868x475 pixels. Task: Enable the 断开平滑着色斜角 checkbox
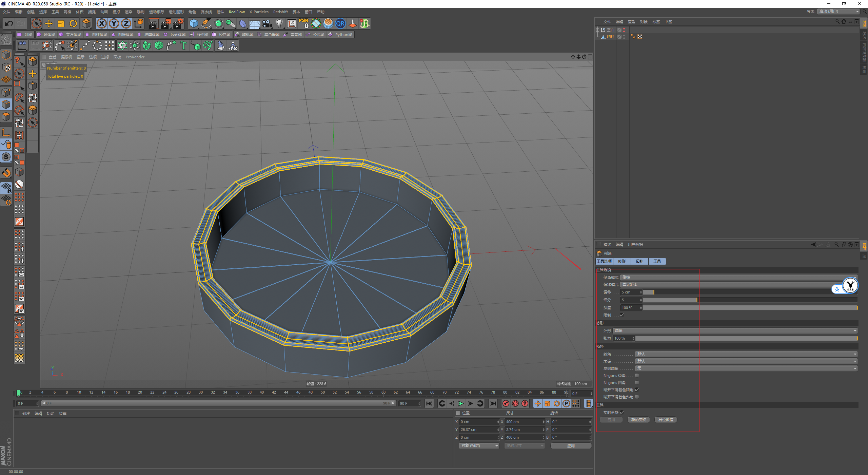point(637,397)
